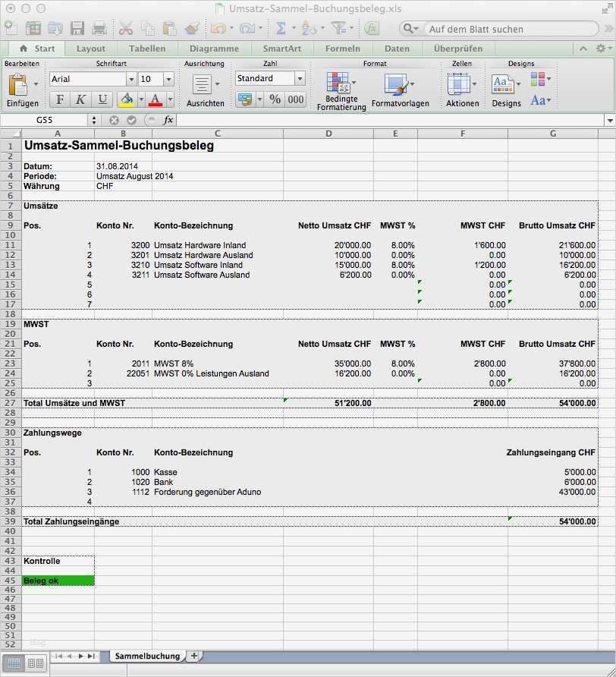Insert AutoSum with the Sigma icon
This screenshot has width=616, height=677.
[x=281, y=29]
